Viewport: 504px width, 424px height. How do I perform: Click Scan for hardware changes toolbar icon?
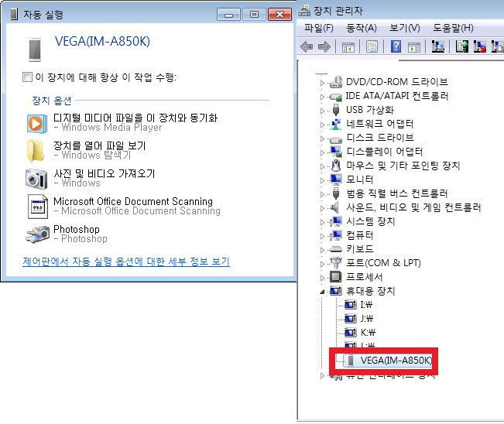point(437,46)
